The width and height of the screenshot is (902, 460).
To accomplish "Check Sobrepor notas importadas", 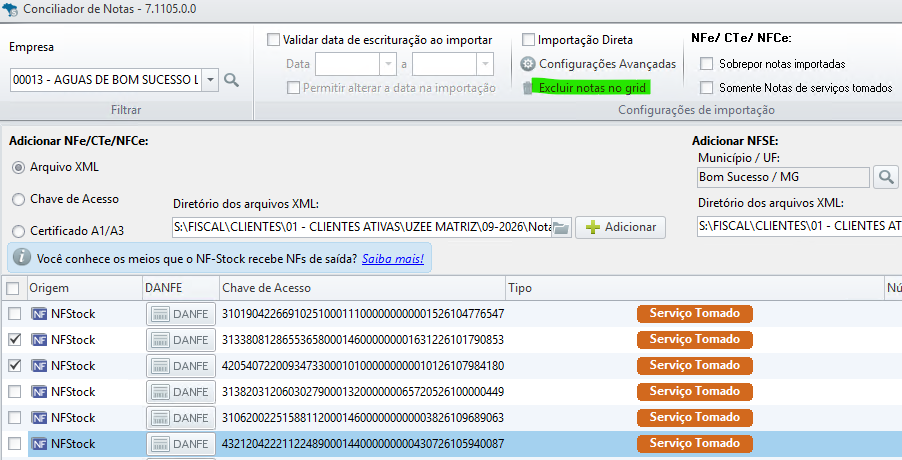I will click(x=706, y=64).
